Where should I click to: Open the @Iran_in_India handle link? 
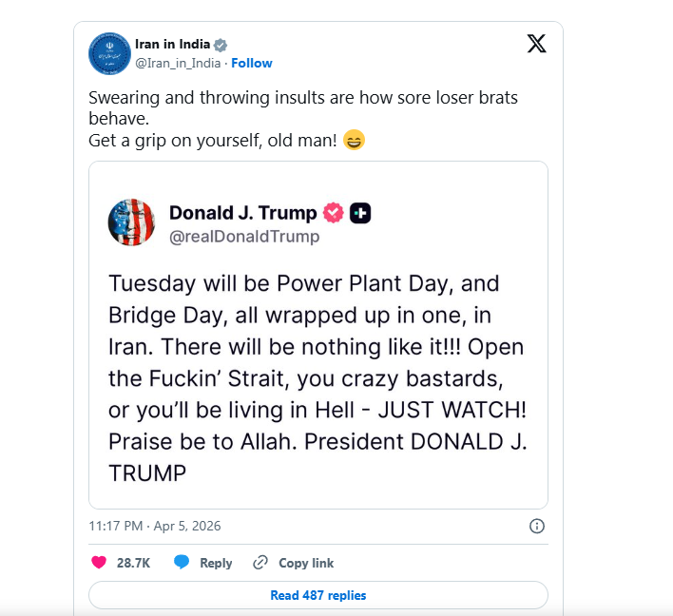[179, 63]
